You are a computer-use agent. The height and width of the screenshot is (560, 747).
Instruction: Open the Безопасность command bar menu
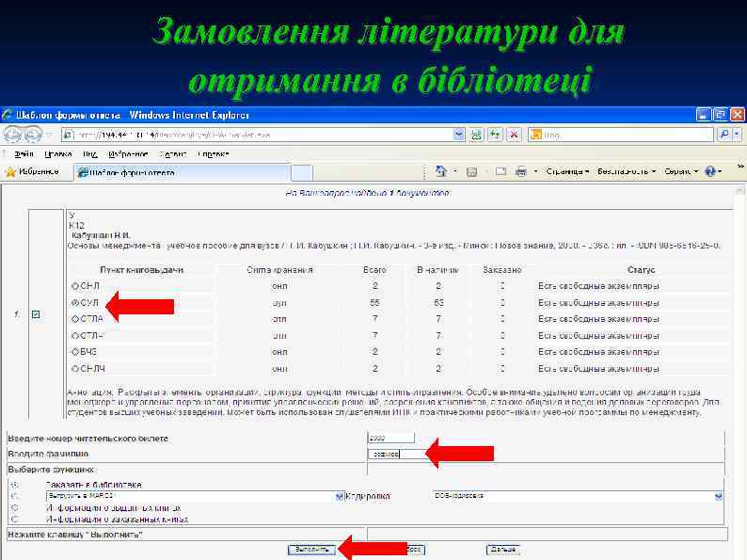627,171
